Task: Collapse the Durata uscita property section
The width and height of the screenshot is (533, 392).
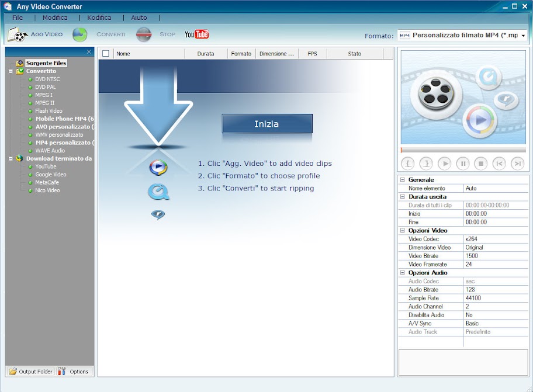Action: click(403, 197)
